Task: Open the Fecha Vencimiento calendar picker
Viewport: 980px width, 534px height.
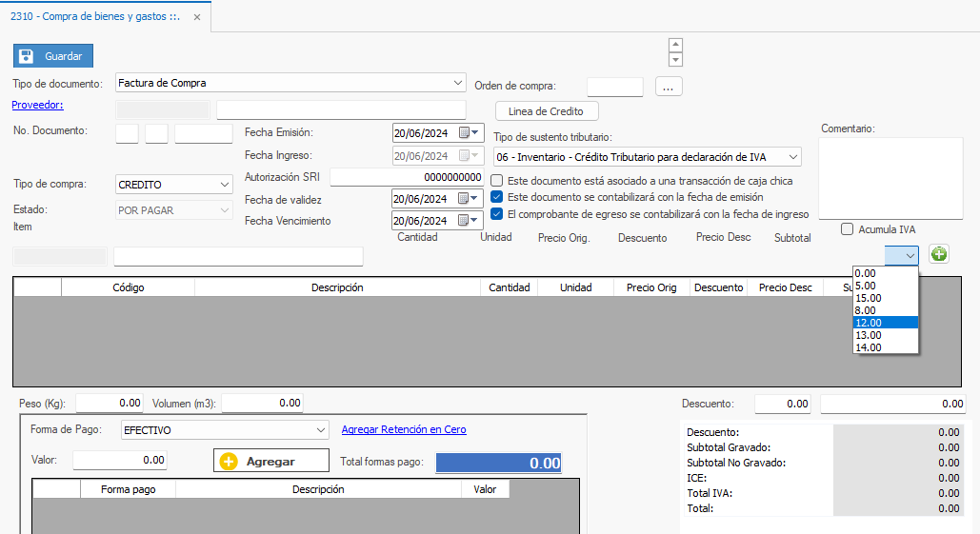Action: (x=469, y=221)
